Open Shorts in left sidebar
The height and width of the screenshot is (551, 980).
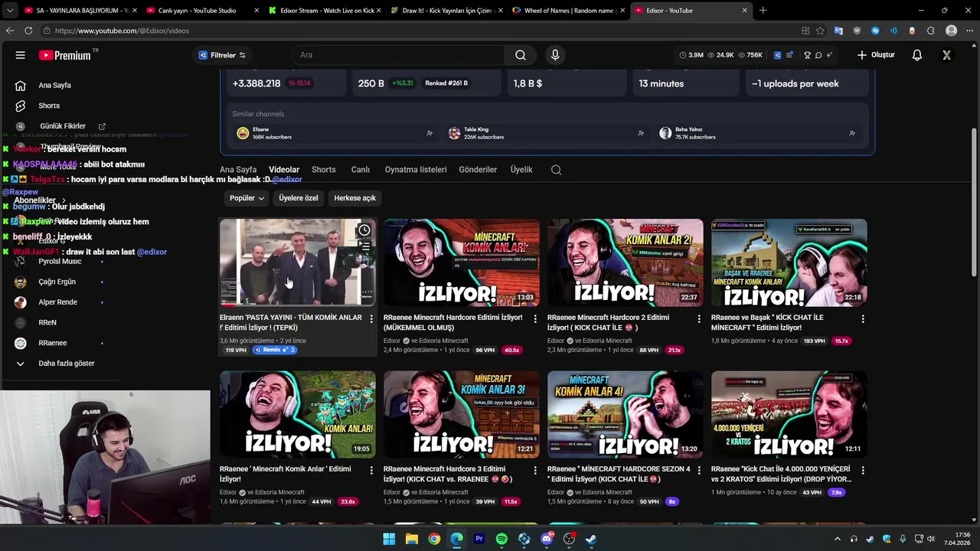49,106
